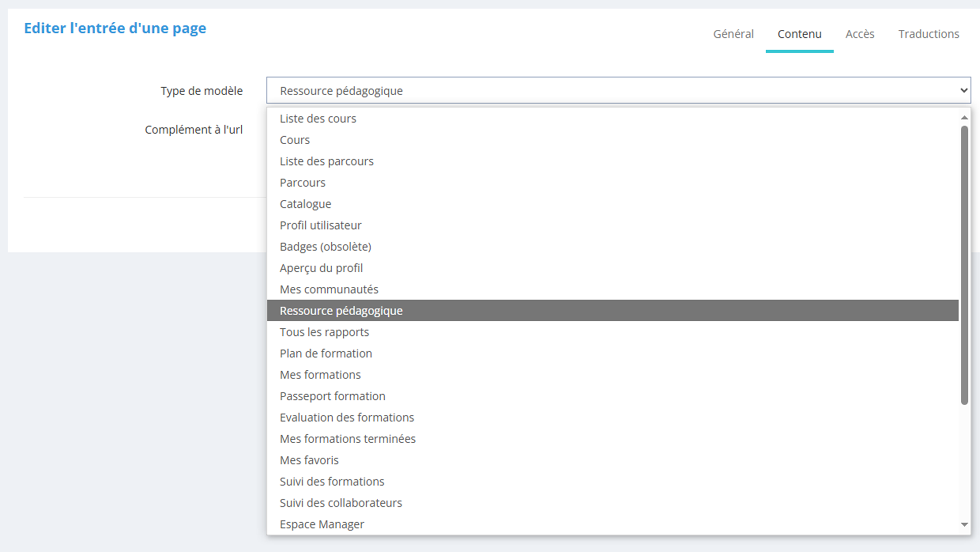Switch to the Général tab
This screenshot has height=552, width=980.
pos(733,34)
